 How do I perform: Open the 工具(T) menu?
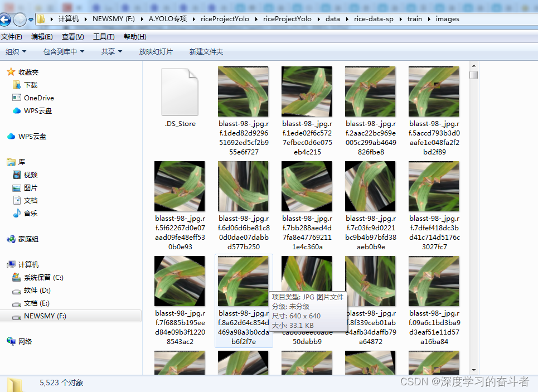(104, 37)
